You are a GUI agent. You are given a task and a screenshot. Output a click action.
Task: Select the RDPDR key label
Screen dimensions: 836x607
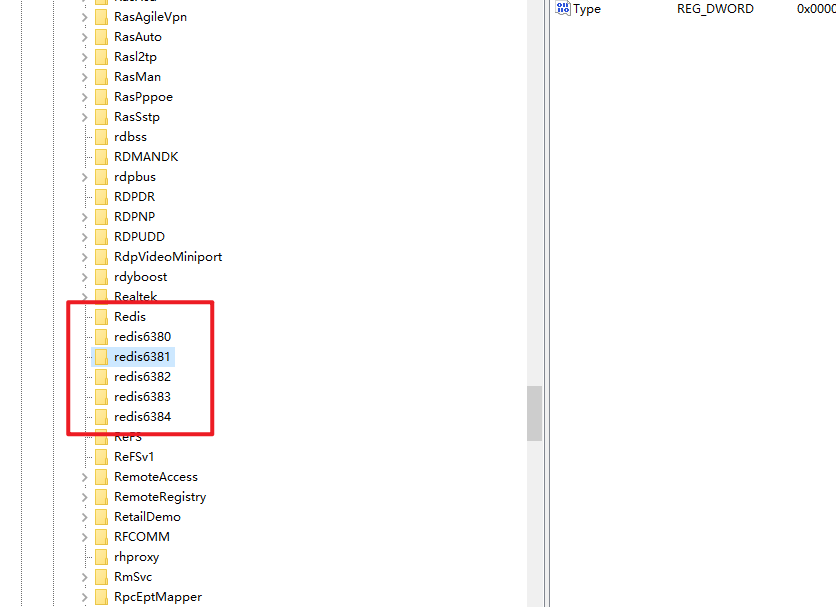(x=134, y=197)
